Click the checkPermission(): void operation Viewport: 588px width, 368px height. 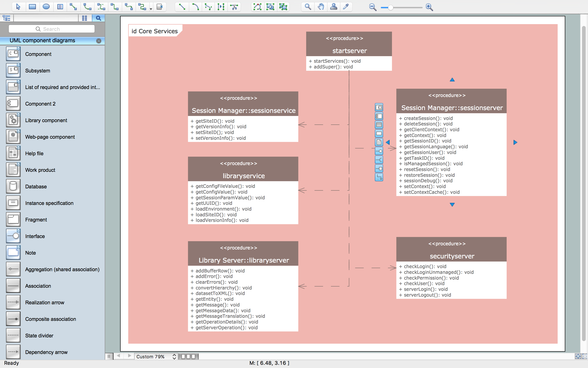(429, 278)
